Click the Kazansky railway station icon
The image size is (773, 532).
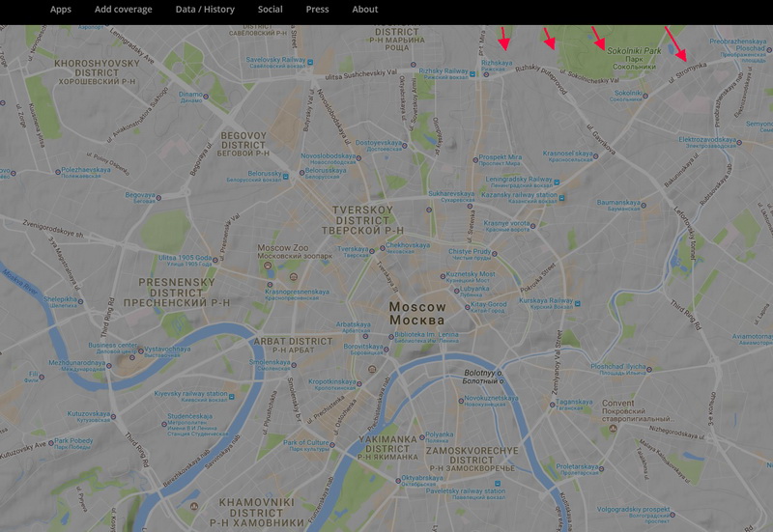tap(561, 198)
